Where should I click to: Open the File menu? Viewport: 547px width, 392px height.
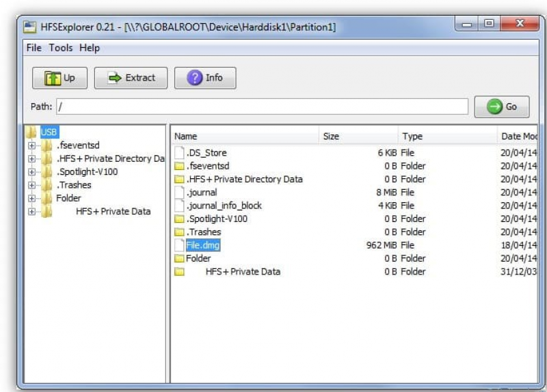pyautogui.click(x=34, y=48)
